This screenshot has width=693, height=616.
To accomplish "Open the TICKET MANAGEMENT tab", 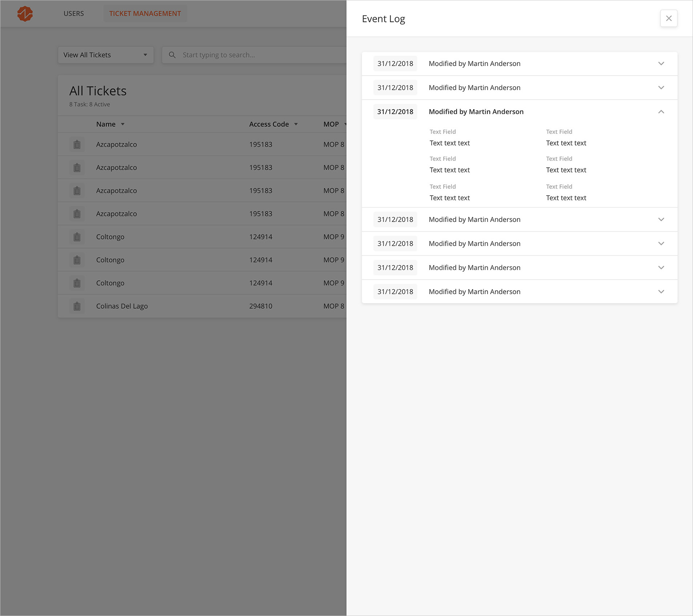I will click(x=145, y=13).
